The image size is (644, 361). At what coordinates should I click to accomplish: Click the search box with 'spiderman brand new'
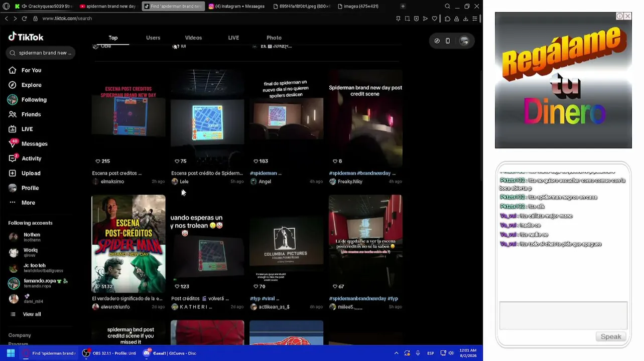coord(42,53)
